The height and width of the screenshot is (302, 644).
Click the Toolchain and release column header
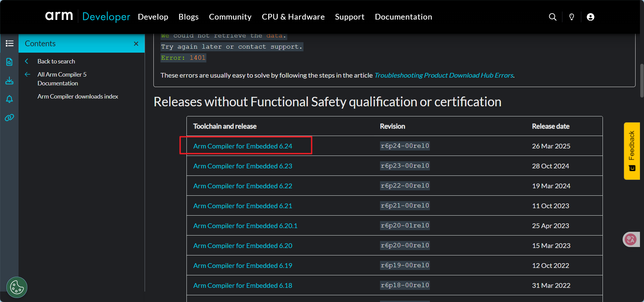click(225, 126)
